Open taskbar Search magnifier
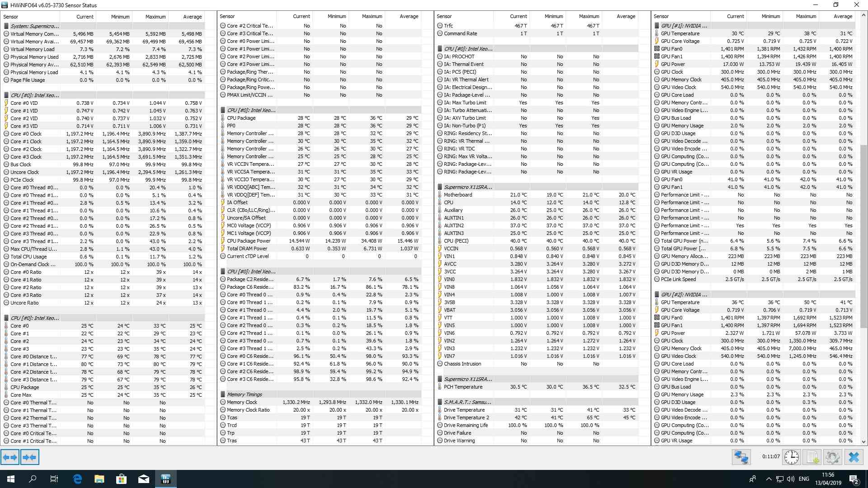This screenshot has width=868, height=488. click(33, 479)
